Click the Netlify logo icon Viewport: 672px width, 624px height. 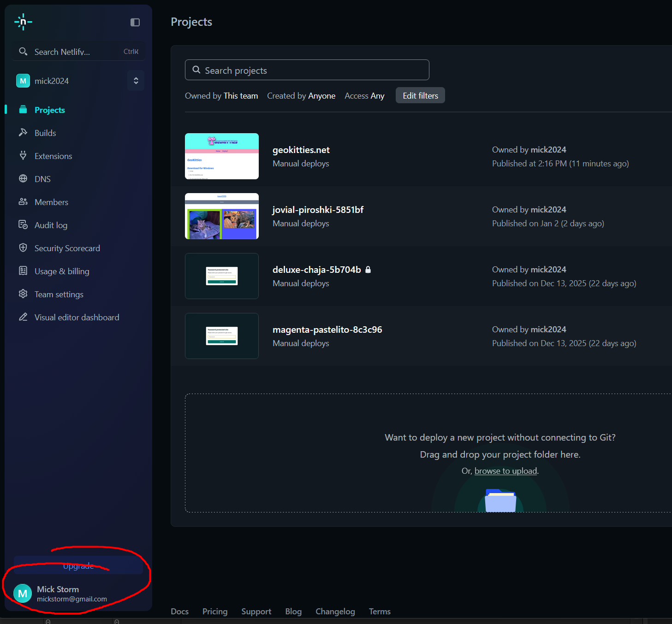click(23, 22)
